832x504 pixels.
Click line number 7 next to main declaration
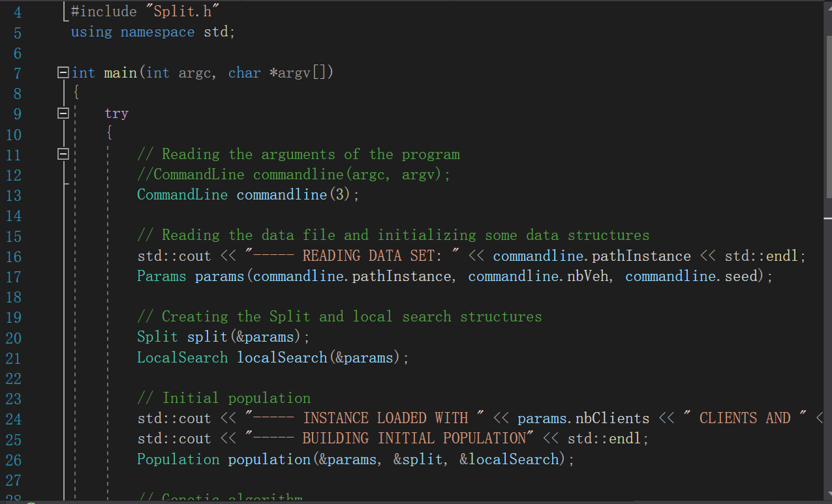(17, 73)
